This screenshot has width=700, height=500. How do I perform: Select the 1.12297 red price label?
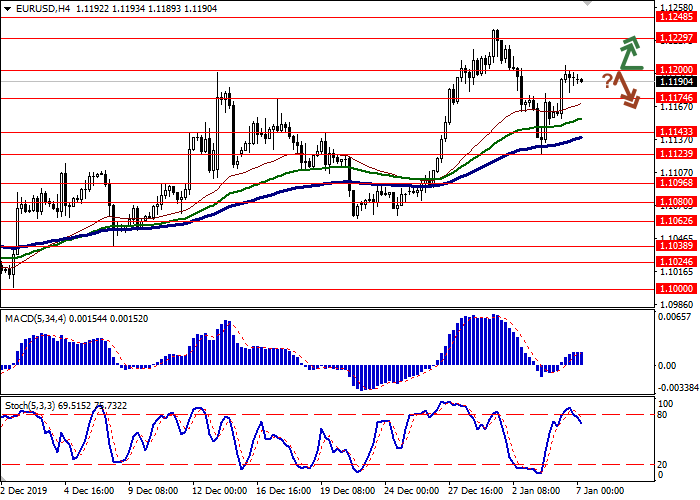coord(676,37)
